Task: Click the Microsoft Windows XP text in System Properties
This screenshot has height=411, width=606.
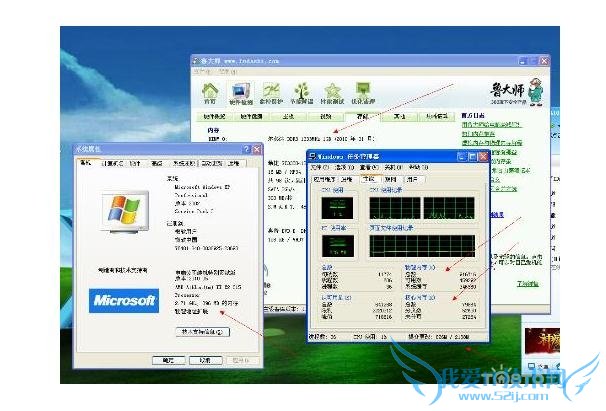Action: 202,187
